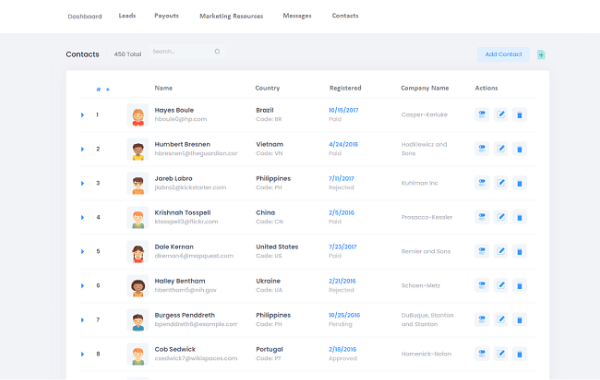Edit the Burgess Penddreth contact
The height and width of the screenshot is (380, 600).
click(x=501, y=320)
